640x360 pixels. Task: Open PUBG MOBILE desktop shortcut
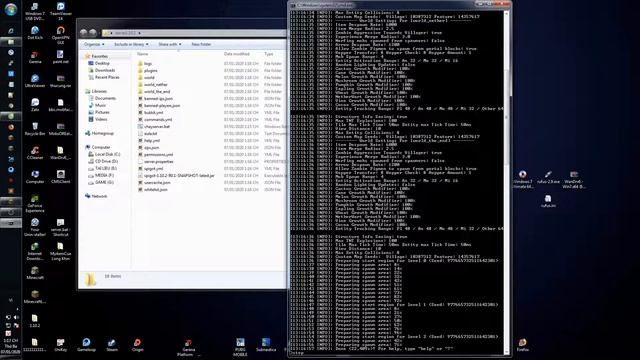click(240, 347)
